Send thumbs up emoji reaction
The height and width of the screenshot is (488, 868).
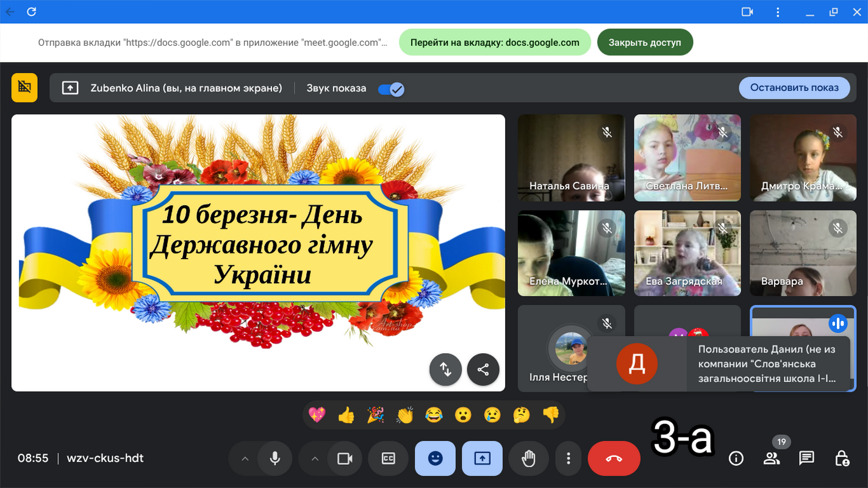click(x=346, y=415)
